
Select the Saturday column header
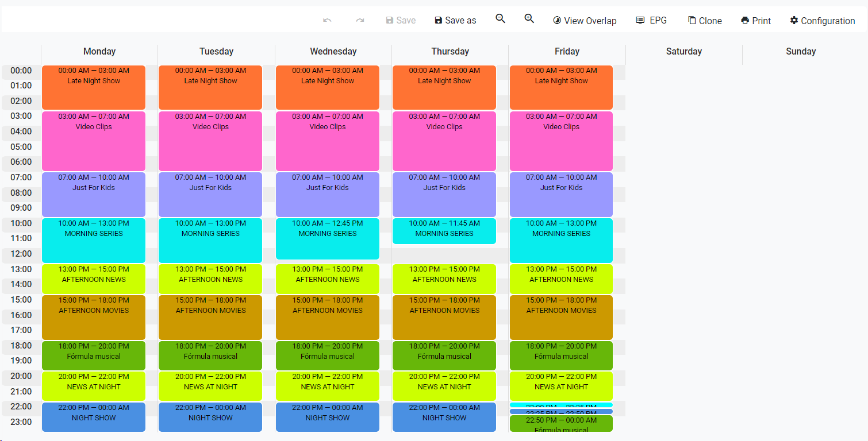(x=683, y=52)
